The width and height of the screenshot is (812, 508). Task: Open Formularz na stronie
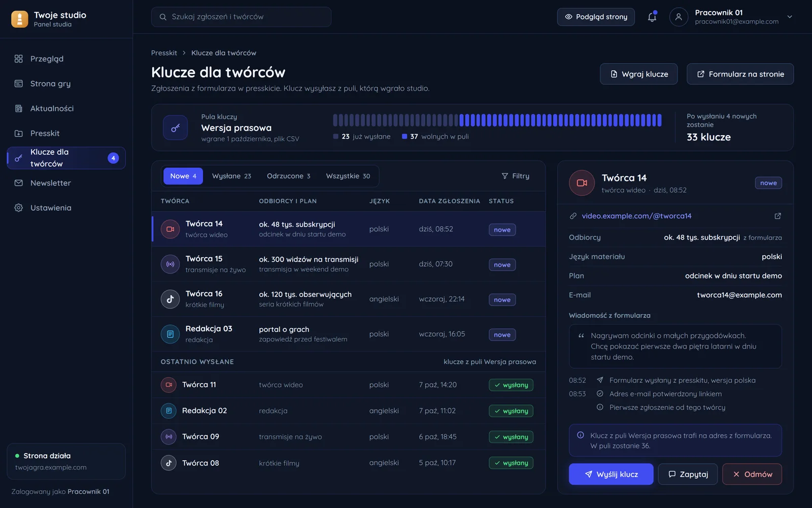click(740, 74)
